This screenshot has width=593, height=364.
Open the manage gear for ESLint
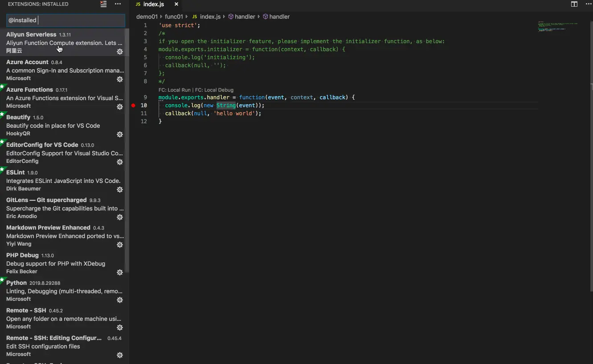[120, 190]
